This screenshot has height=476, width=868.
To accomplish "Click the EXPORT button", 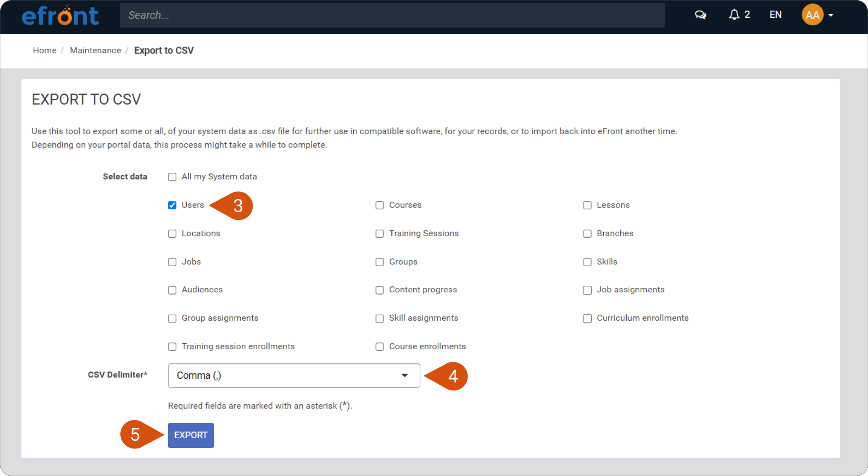I will pyautogui.click(x=191, y=435).
